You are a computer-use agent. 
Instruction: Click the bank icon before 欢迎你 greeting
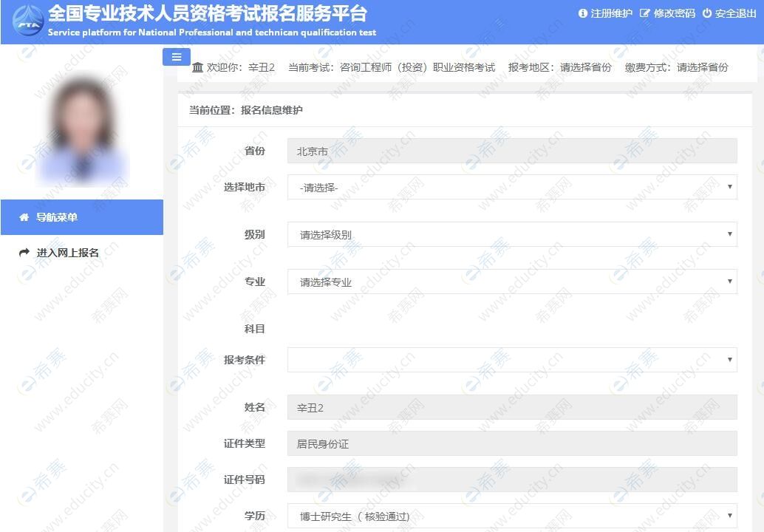pyautogui.click(x=197, y=67)
